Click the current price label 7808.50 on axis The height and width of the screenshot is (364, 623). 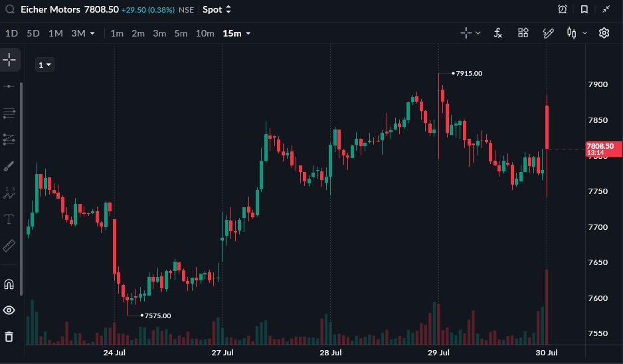(602, 149)
